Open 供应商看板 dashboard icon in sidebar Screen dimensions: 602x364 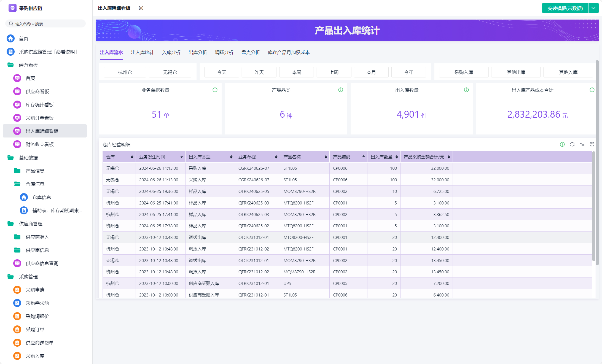point(17,91)
